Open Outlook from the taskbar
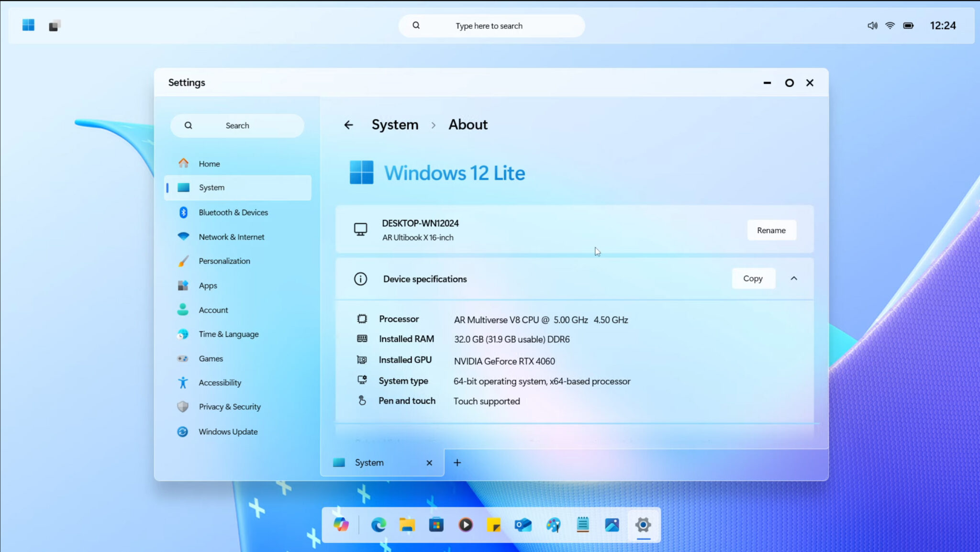Viewport: 980px width, 552px height. (523, 525)
